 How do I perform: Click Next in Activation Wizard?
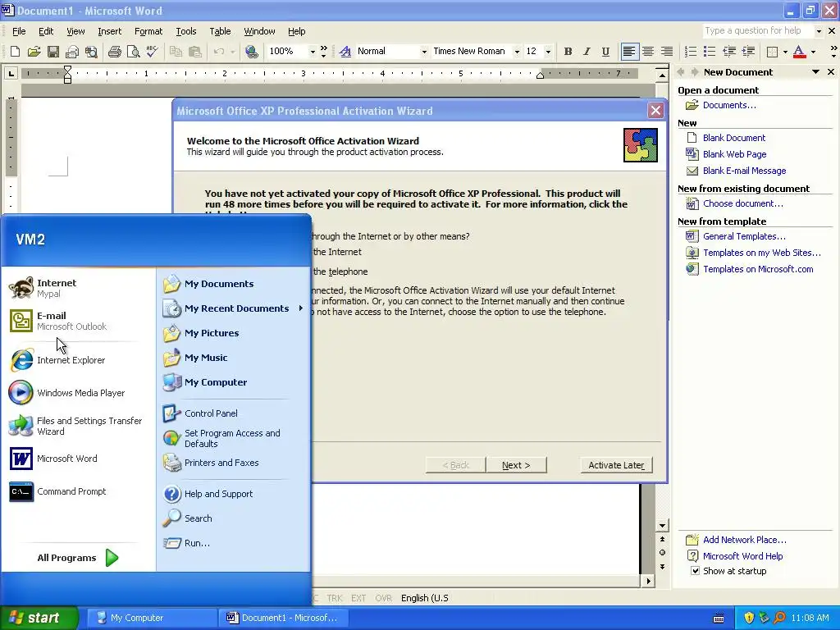click(516, 465)
